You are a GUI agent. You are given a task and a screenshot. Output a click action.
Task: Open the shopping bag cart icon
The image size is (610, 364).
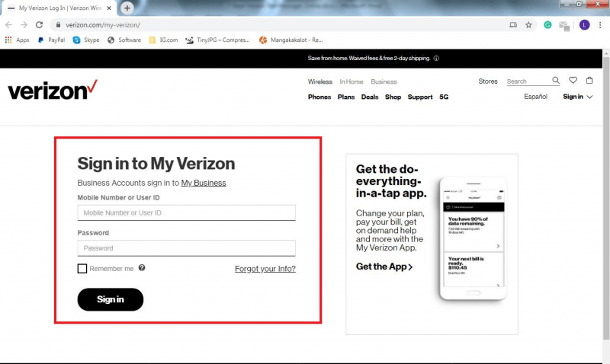pyautogui.click(x=589, y=80)
